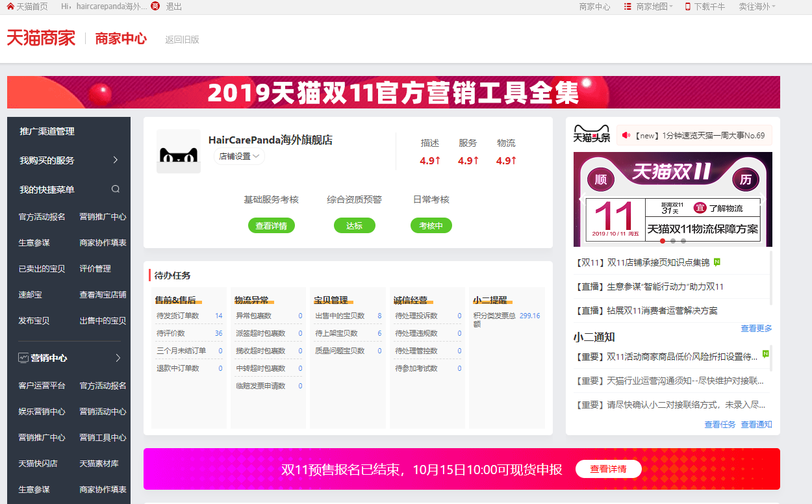Click 退出 to log out
The image size is (812, 504).
click(174, 6)
